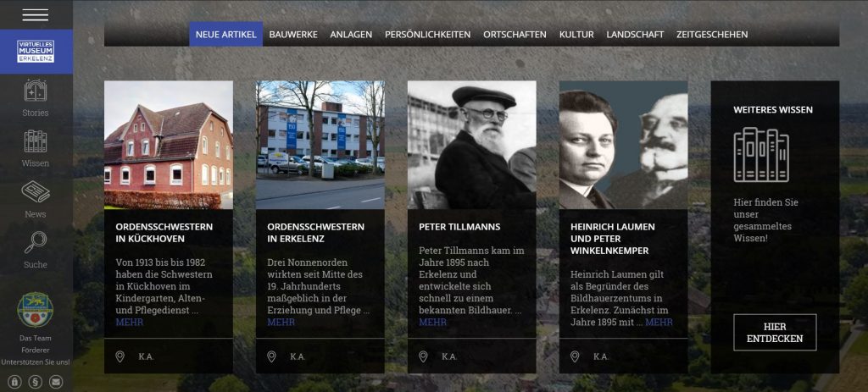Click the envelope contact icon

[x=56, y=382]
